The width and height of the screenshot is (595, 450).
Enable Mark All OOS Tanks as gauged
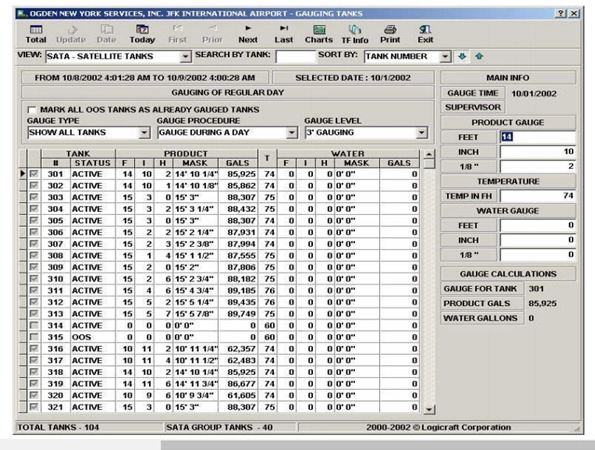coord(32,110)
